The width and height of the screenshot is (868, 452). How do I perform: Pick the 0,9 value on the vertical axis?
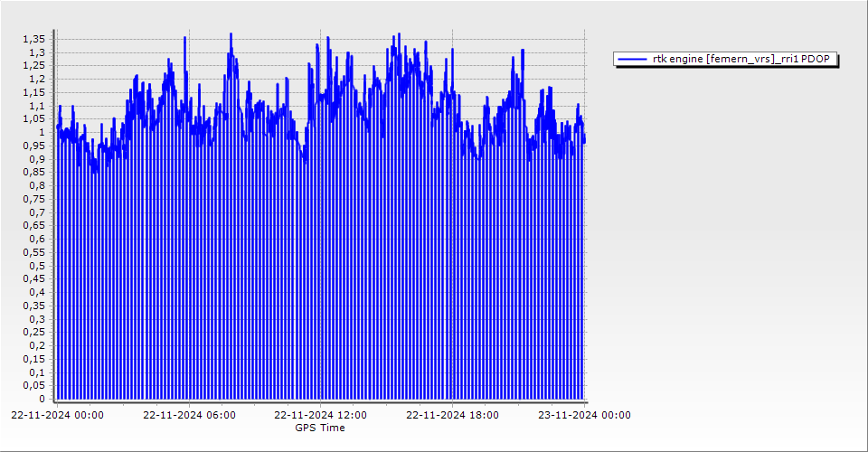[x=36, y=159]
